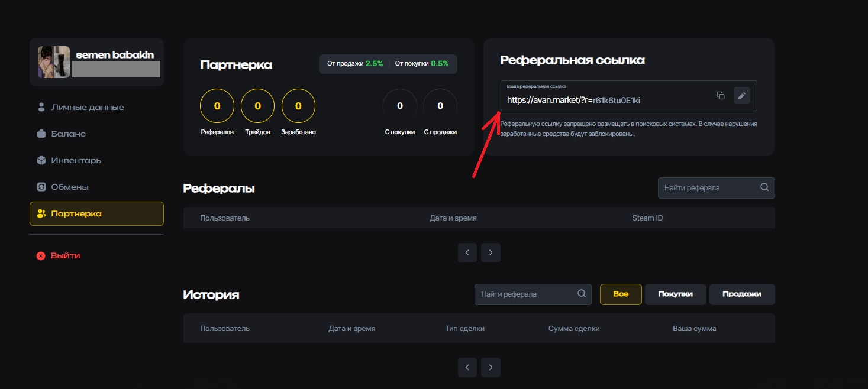Click the magnifier icon in История search

click(581, 293)
